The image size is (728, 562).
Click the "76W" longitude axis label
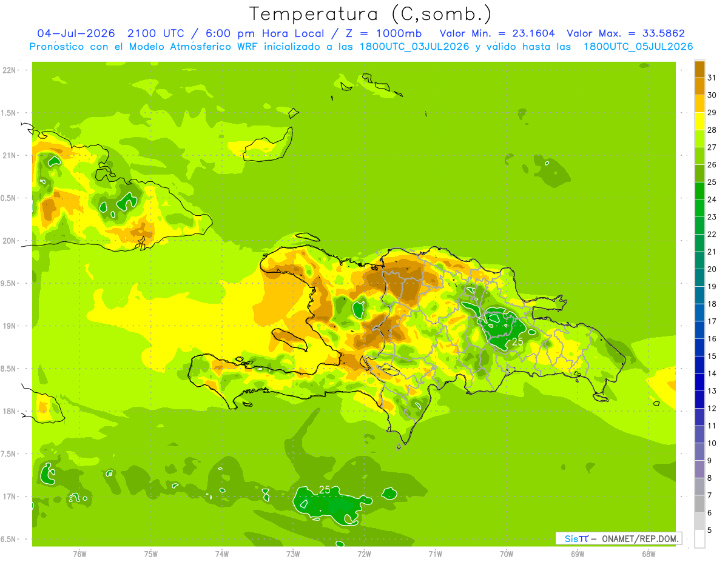pyautogui.click(x=79, y=554)
